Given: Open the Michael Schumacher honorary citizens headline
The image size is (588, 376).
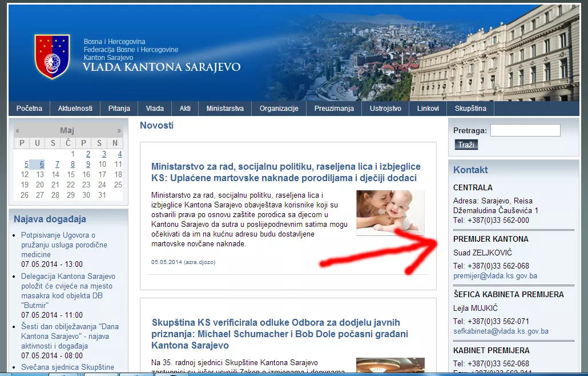Looking at the screenshot, I should point(276,334).
